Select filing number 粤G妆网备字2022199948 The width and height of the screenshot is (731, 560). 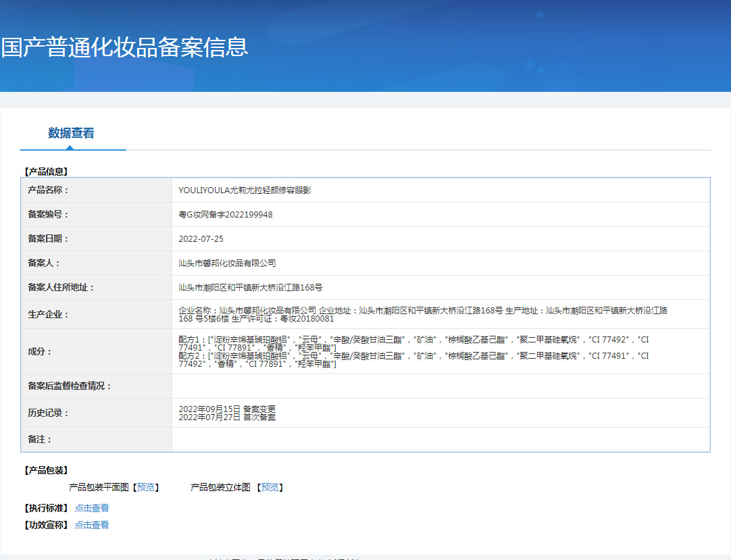[226, 215]
